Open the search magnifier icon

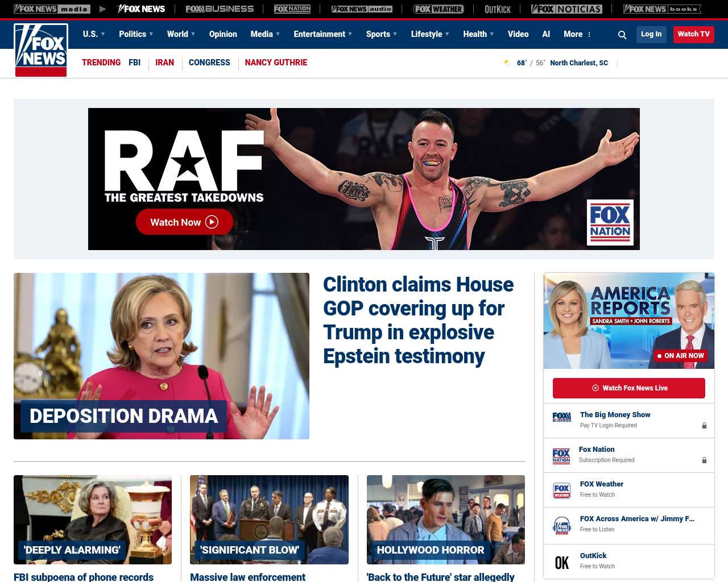pyautogui.click(x=622, y=35)
